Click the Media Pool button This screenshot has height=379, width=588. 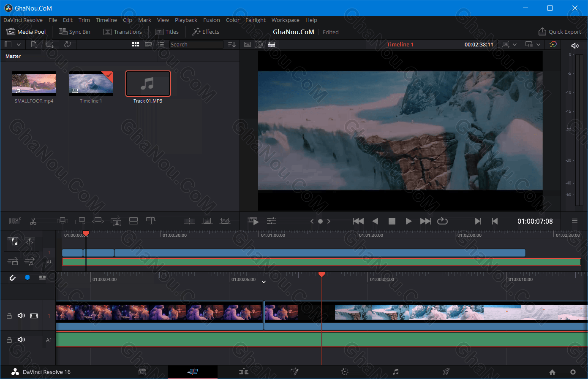[x=26, y=32]
